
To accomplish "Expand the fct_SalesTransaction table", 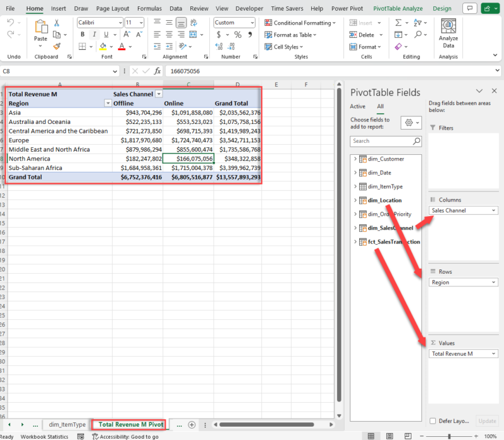I will [356, 242].
